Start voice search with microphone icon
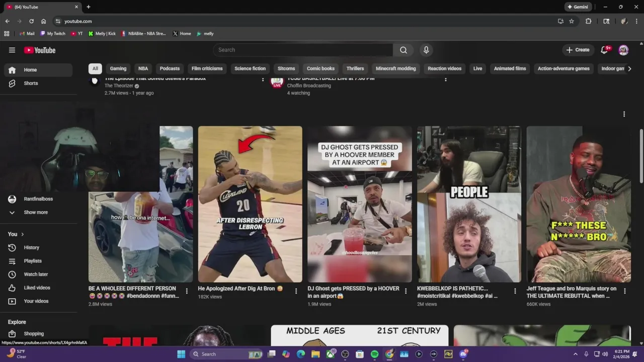 coord(426,50)
